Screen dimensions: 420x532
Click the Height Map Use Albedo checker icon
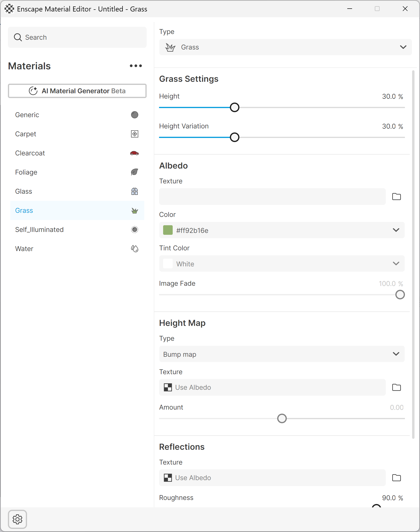click(168, 387)
